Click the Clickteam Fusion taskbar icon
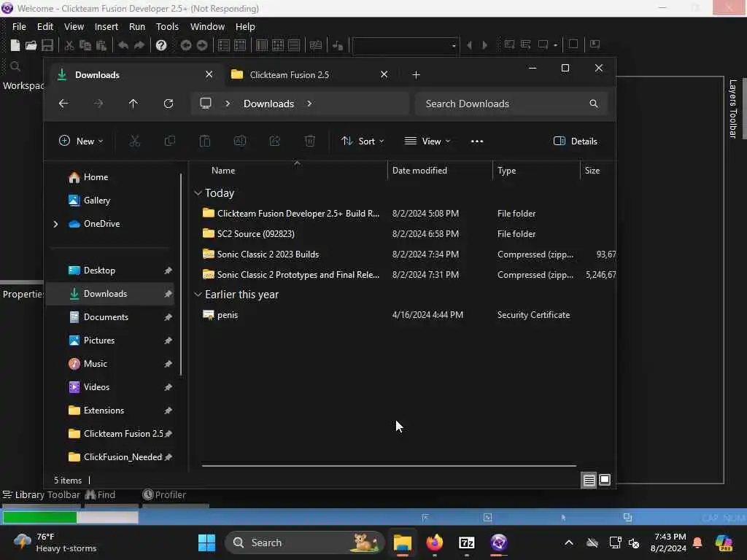 (x=499, y=542)
